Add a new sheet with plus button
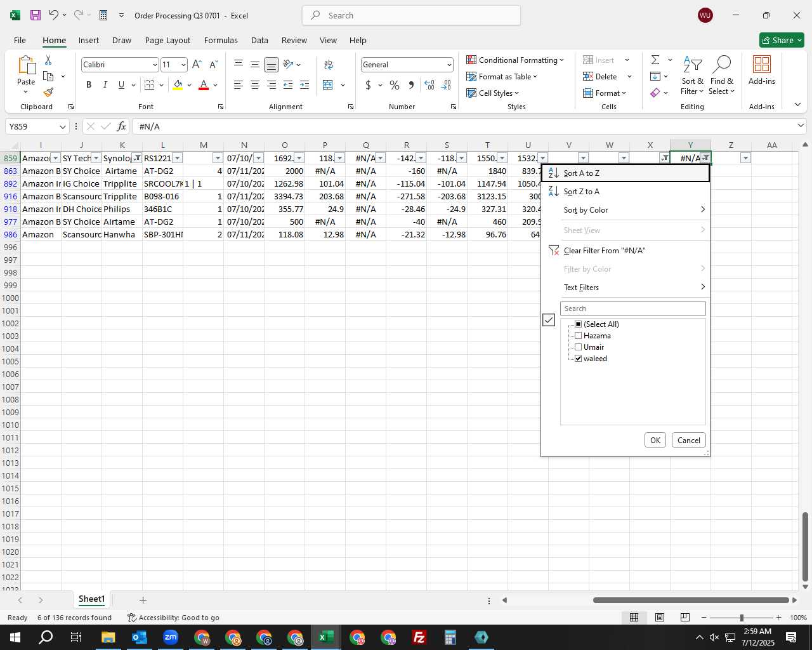Viewport: 812px width, 650px height. click(x=143, y=600)
